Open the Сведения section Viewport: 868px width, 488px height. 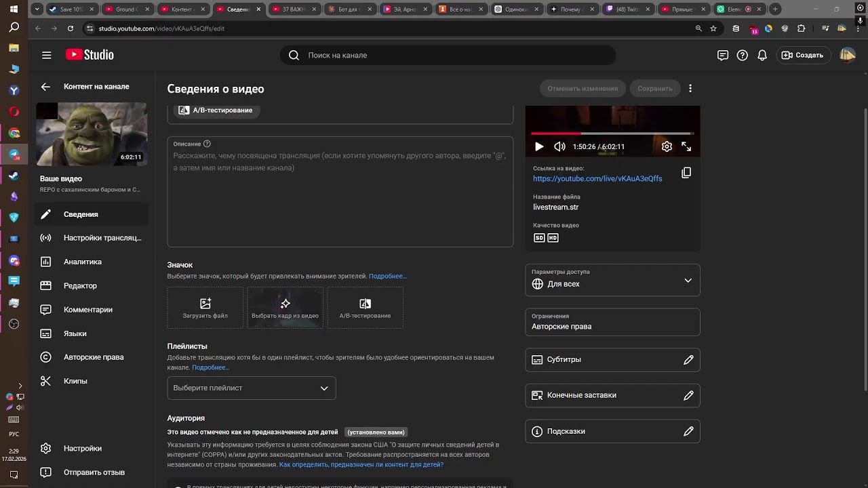click(x=91, y=214)
